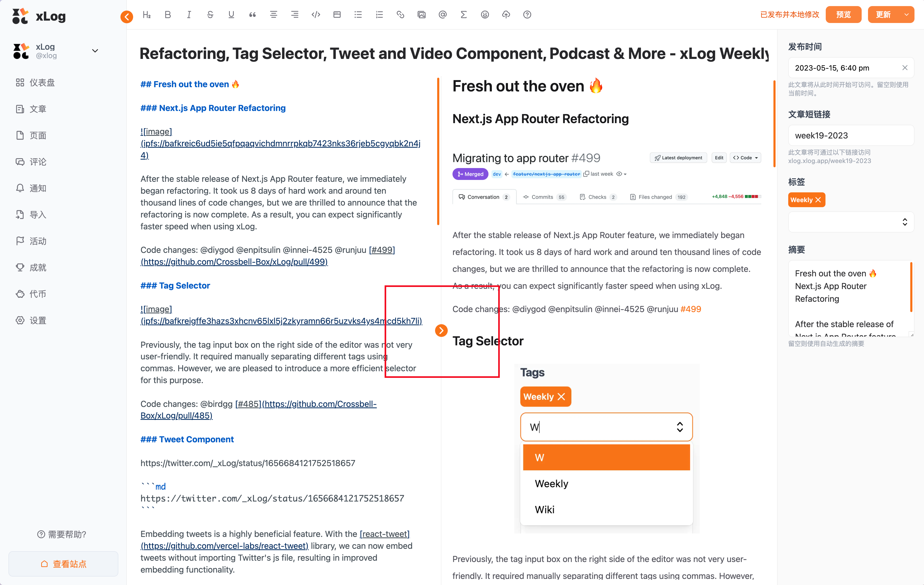The height and width of the screenshot is (585, 924).
Task: Insert a code block with code icon
Action: pyautogui.click(x=316, y=15)
